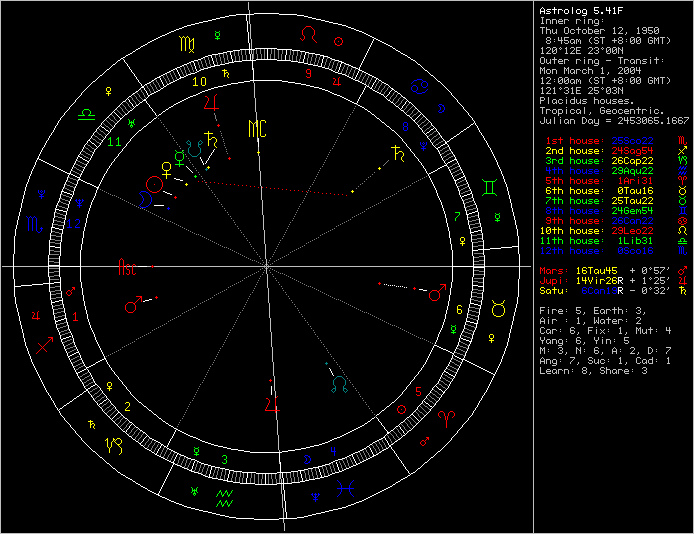Click the red Sun circle symbol
694x534 pixels.
pos(154,183)
